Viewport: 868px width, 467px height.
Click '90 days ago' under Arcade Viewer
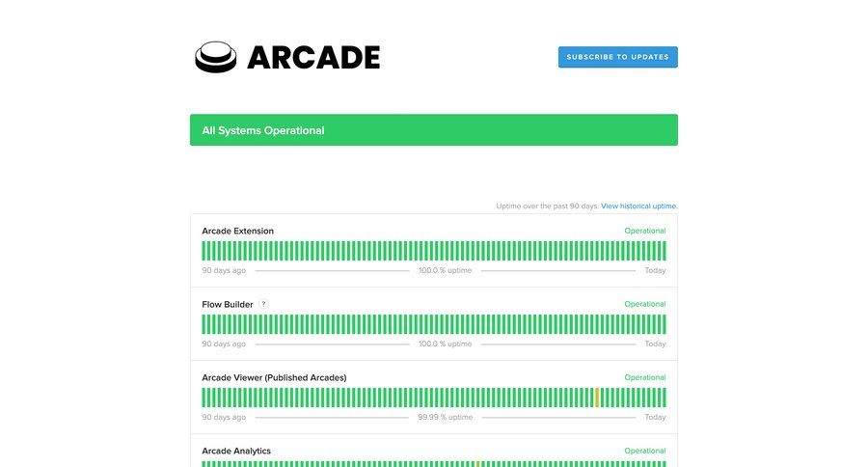[x=224, y=417]
